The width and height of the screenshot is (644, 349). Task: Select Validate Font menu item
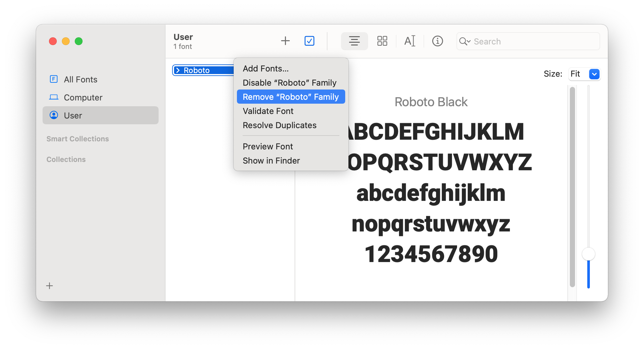coord(268,111)
